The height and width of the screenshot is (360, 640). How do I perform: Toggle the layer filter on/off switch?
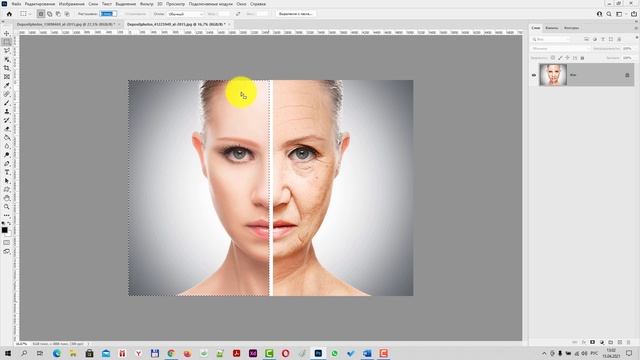[637, 38]
